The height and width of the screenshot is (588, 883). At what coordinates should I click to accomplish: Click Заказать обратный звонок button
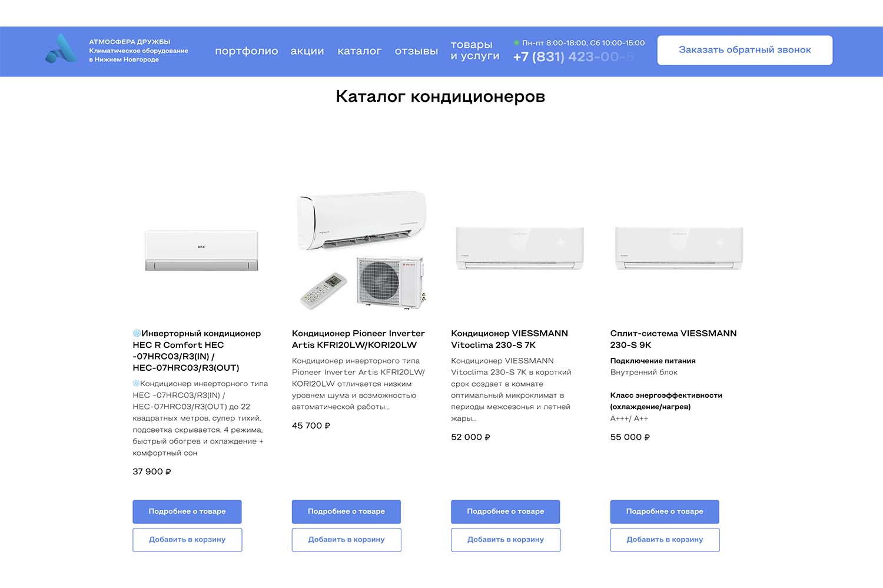745,50
